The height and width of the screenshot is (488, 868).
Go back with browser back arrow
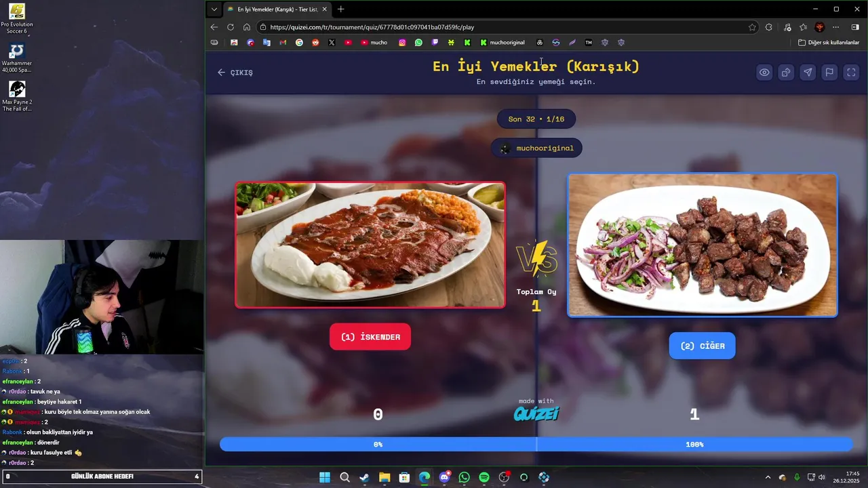point(214,27)
